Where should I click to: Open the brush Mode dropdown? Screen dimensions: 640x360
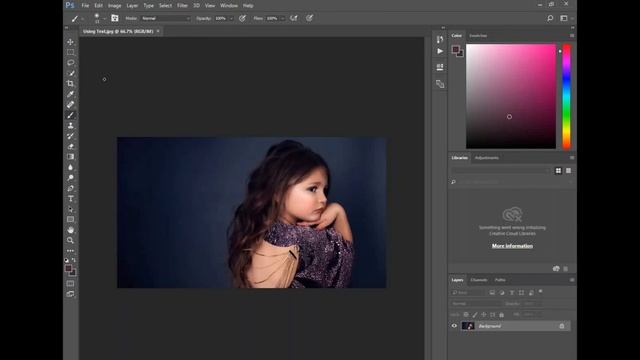(x=165, y=18)
